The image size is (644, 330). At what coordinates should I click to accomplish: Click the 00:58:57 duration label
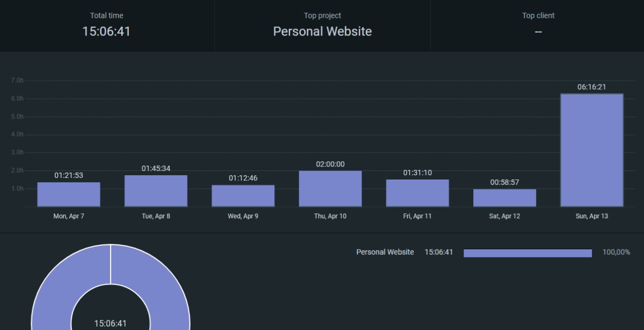point(504,183)
